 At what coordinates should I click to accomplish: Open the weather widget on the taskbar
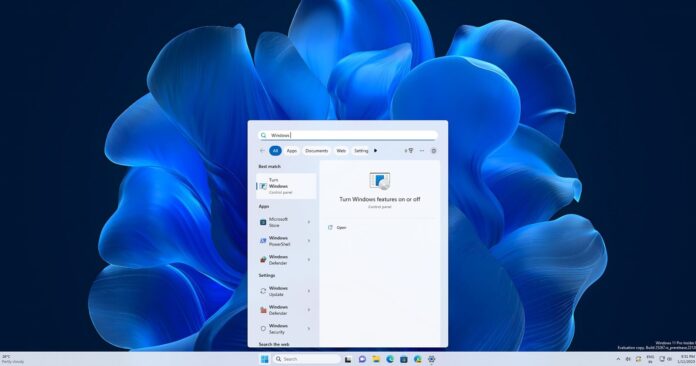[12, 359]
